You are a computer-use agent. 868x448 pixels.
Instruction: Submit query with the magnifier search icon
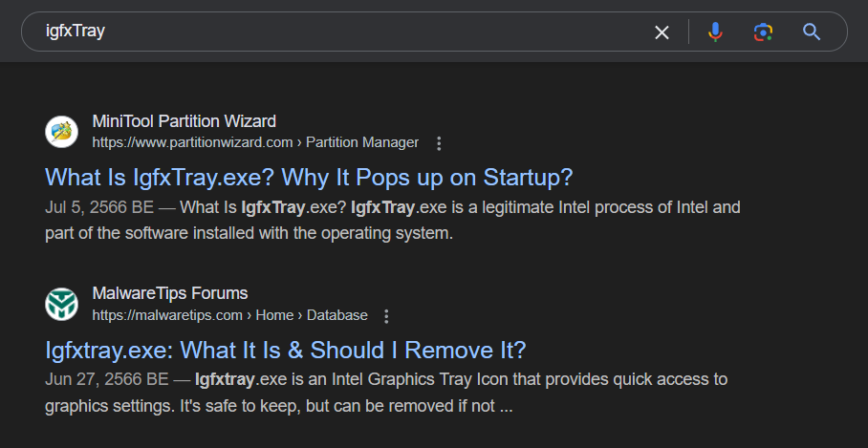pyautogui.click(x=812, y=32)
